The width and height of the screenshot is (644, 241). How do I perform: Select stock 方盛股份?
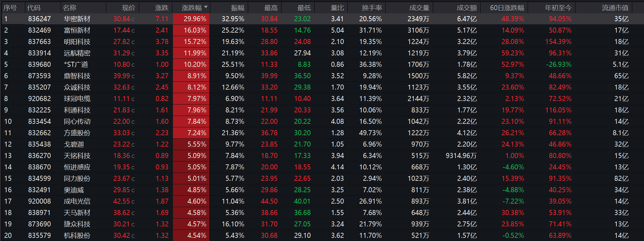click(x=77, y=133)
